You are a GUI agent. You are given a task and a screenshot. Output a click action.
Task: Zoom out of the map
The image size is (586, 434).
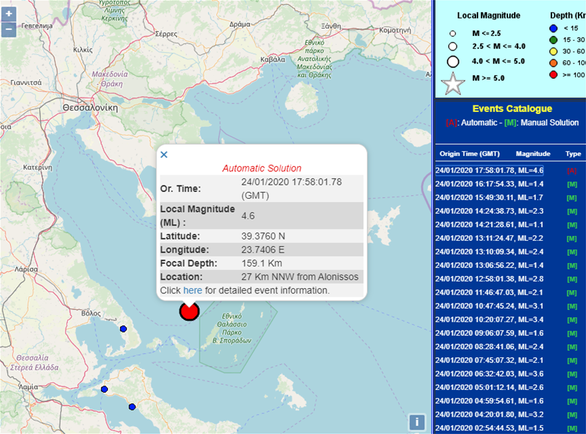click(x=9, y=29)
